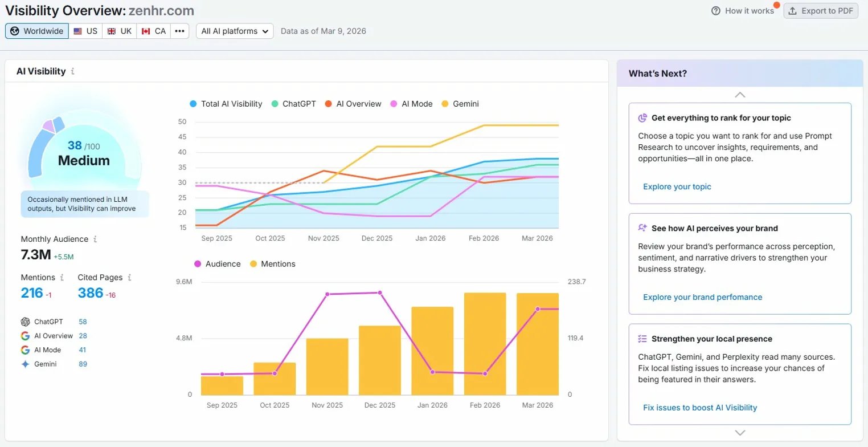The height and width of the screenshot is (447, 868).
Task: Toggle ChatGPT legend series in chart
Action: click(x=293, y=104)
